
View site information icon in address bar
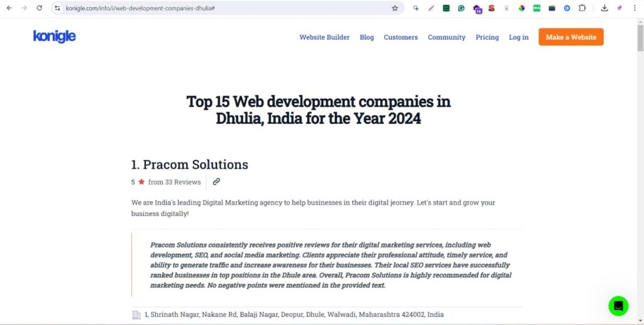click(x=57, y=8)
